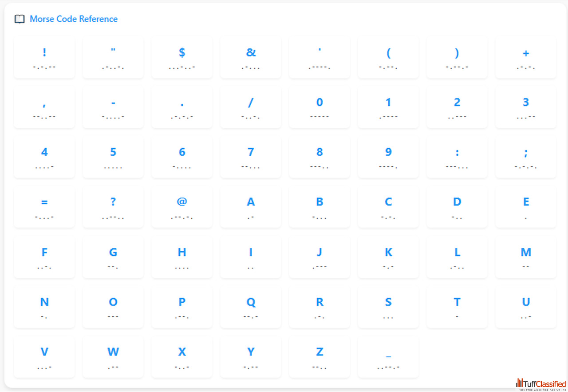Choose the letter K card
Screen dimensions: 568x392
pyautogui.click(x=388, y=257)
